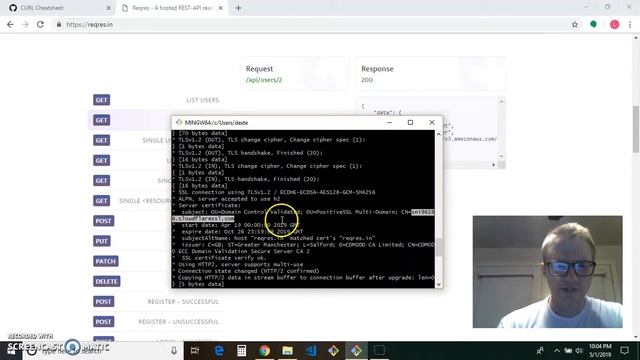This screenshot has height=360, width=640.
Task: Close the CURL Cheatsheet tab
Action: 108,8
